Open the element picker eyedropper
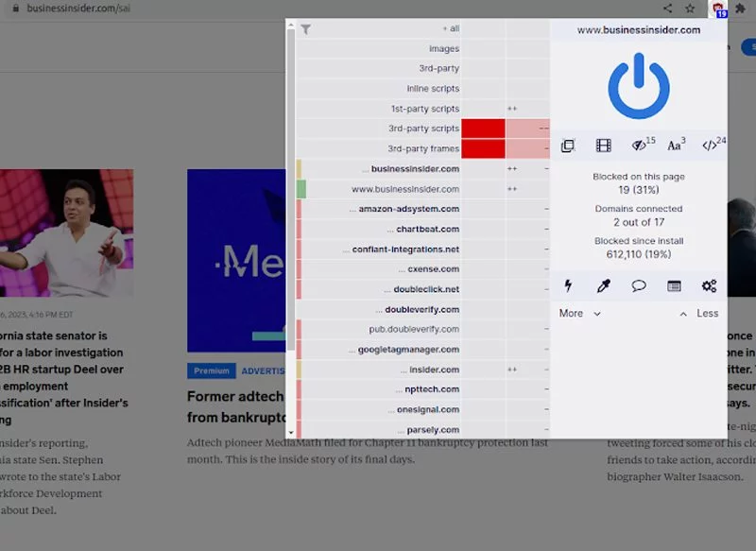 click(603, 285)
